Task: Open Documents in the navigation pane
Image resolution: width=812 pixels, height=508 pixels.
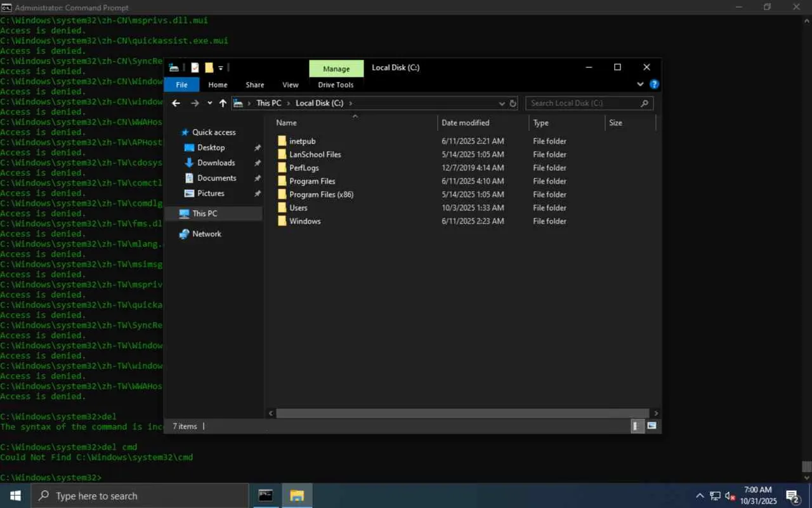Action: (216, 178)
